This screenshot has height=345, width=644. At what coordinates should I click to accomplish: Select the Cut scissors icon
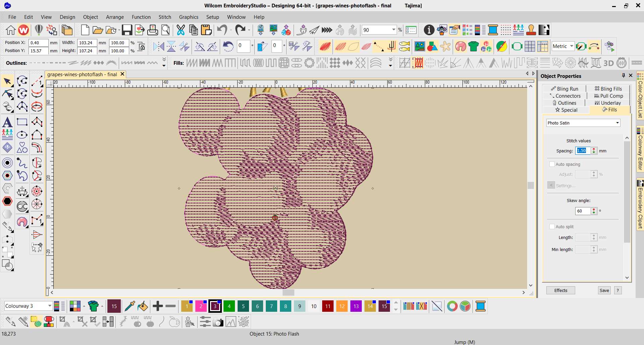click(181, 30)
